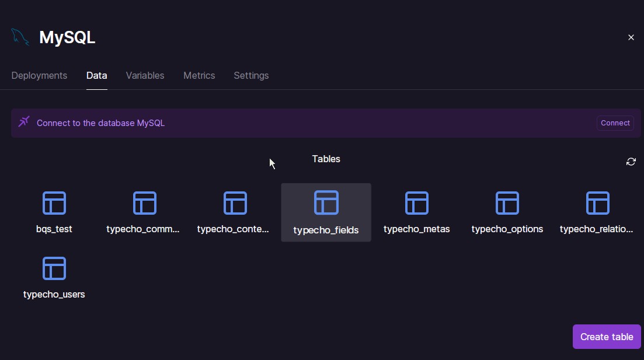The height and width of the screenshot is (360, 644).
Task: Select the typecho_metas label
Action: [416, 229]
